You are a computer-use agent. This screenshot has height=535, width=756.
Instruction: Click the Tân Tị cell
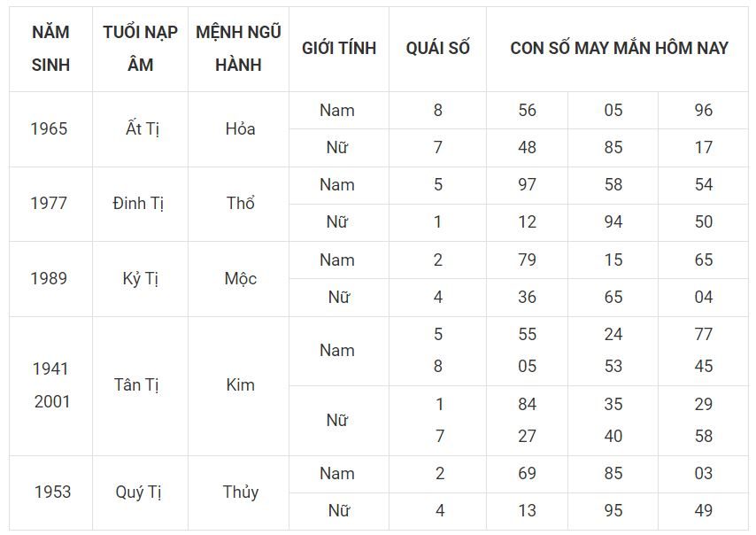140,386
